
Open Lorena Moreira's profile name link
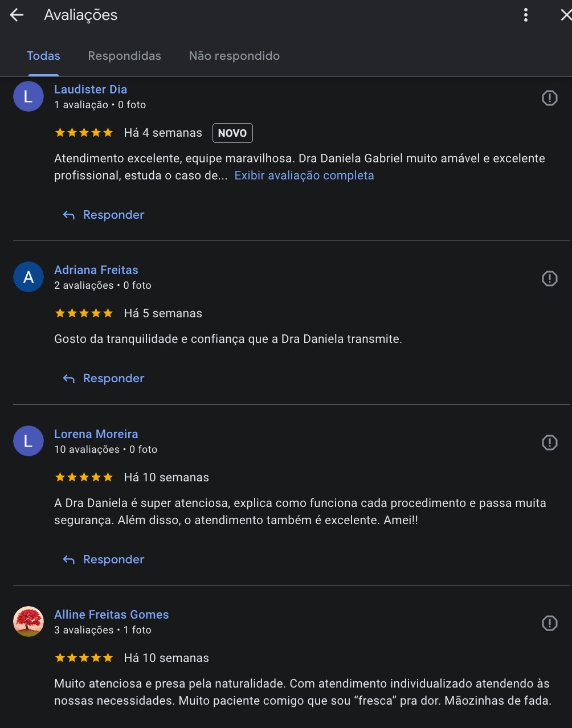point(96,434)
